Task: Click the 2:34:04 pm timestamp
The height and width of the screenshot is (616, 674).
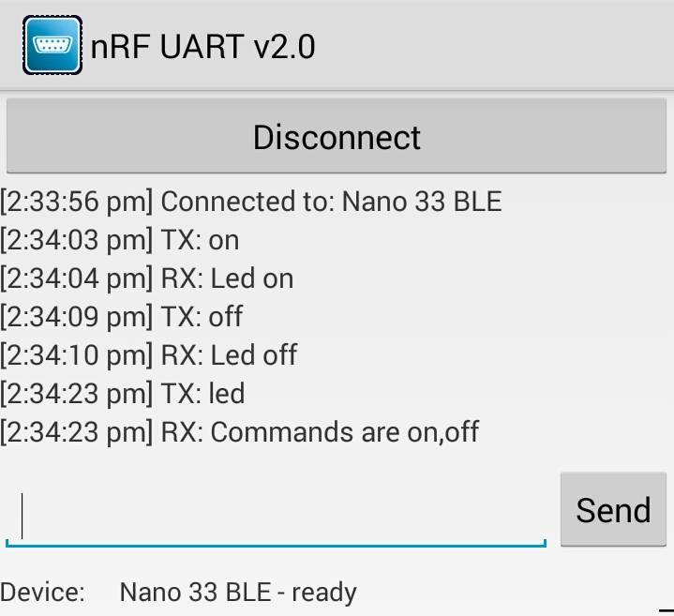Action: [x=77, y=278]
